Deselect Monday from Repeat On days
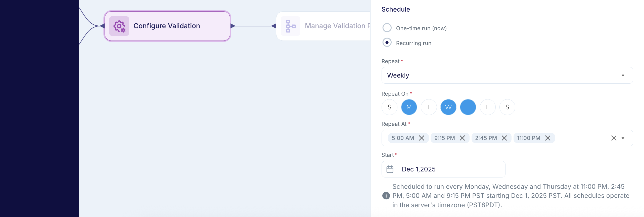This screenshot has width=644, height=217. (x=409, y=107)
